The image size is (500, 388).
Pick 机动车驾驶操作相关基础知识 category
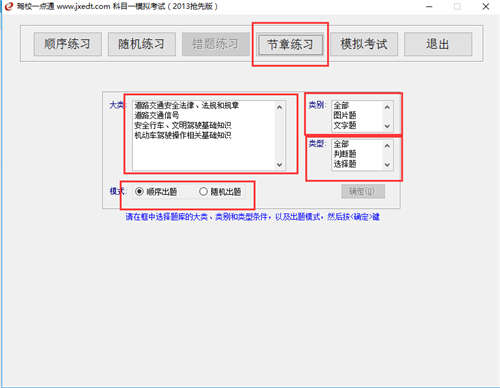183,136
